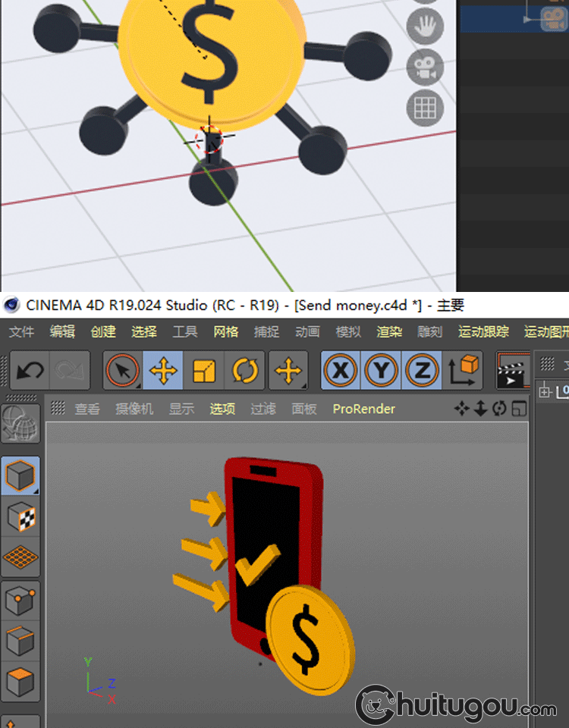Enable Texture mode checkered cube

point(20,516)
